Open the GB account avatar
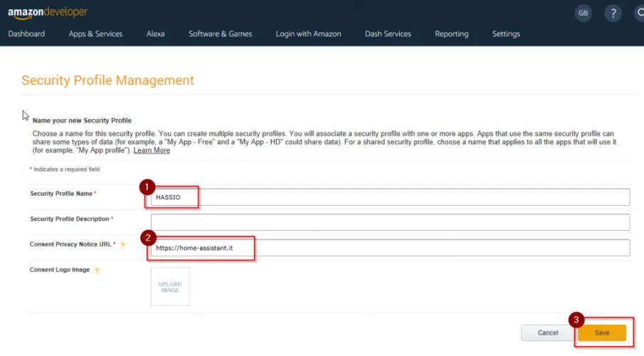This screenshot has width=644, height=356. pyautogui.click(x=583, y=13)
